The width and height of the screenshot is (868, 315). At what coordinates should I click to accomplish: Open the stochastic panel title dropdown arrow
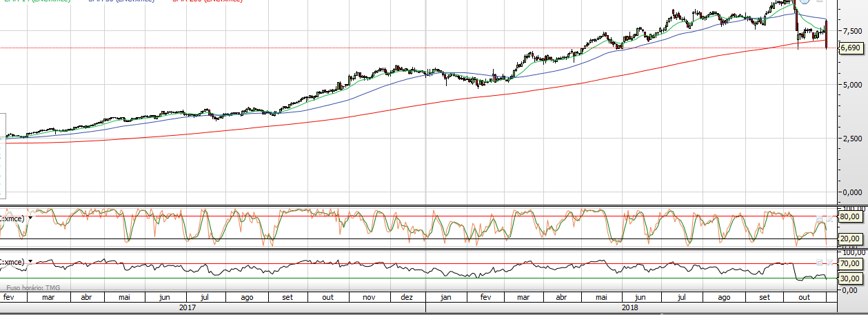pos(30,218)
